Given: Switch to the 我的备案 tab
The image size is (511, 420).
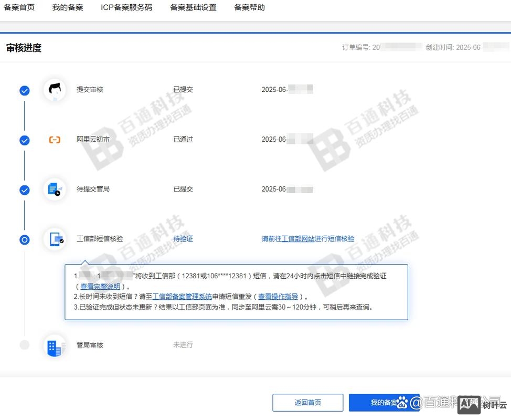Looking at the screenshot, I should (x=67, y=7).
